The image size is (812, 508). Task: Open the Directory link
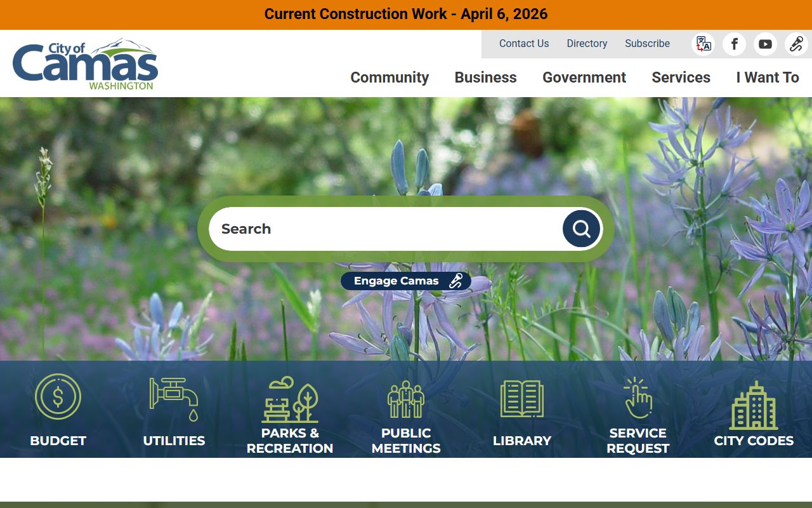tap(587, 44)
